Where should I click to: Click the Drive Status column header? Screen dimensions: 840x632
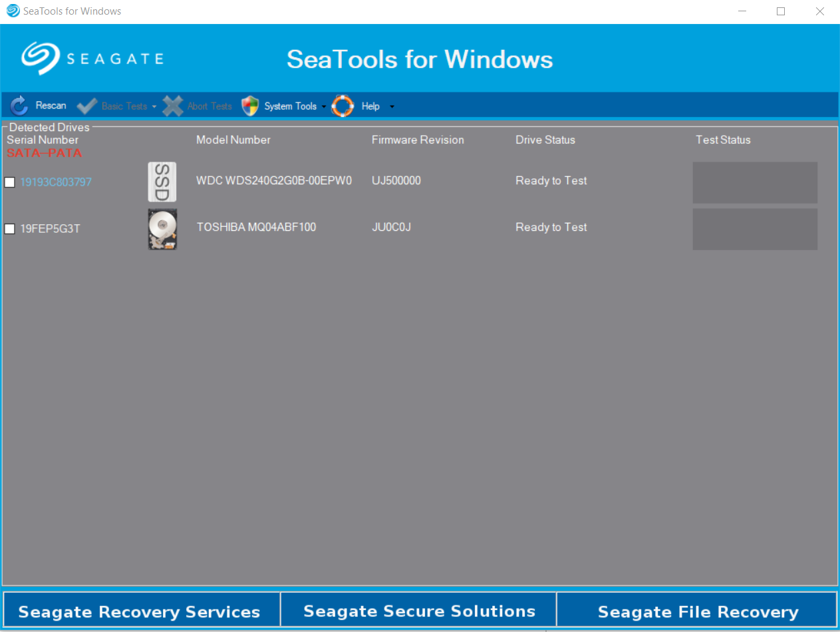pyautogui.click(x=545, y=140)
